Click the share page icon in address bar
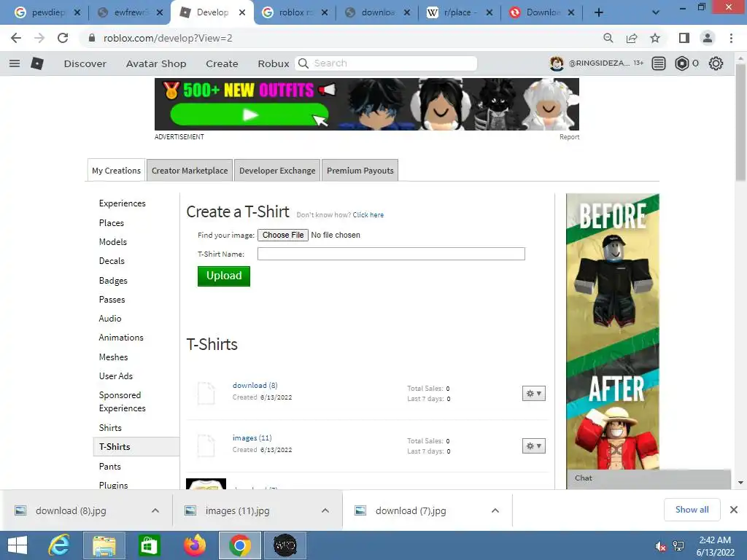Screen dimensions: 747x560 click(632, 38)
